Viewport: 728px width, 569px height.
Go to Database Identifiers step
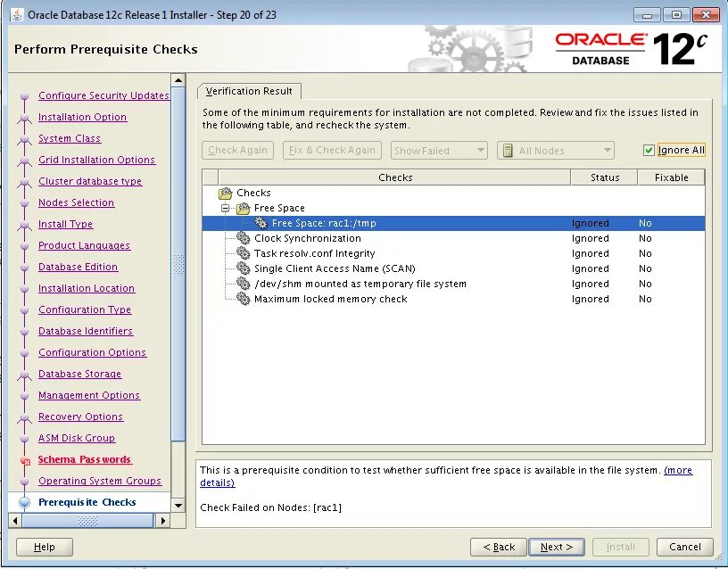pos(86,331)
